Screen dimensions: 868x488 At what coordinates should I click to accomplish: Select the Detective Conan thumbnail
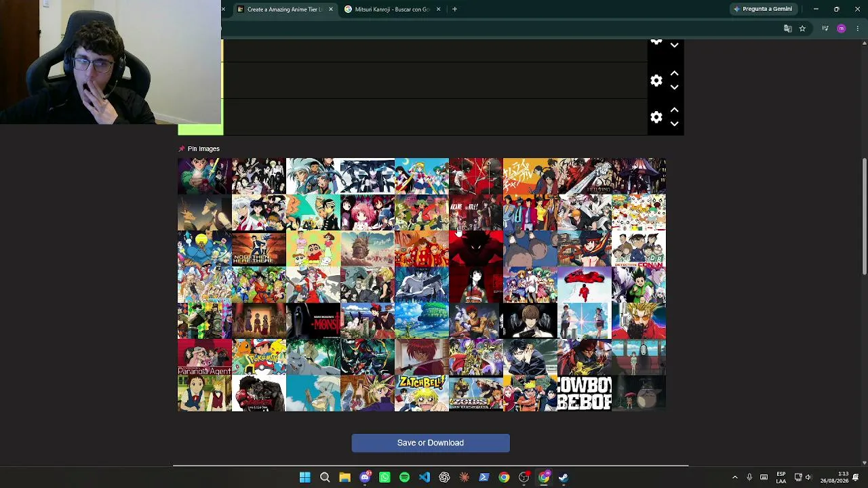click(x=639, y=249)
